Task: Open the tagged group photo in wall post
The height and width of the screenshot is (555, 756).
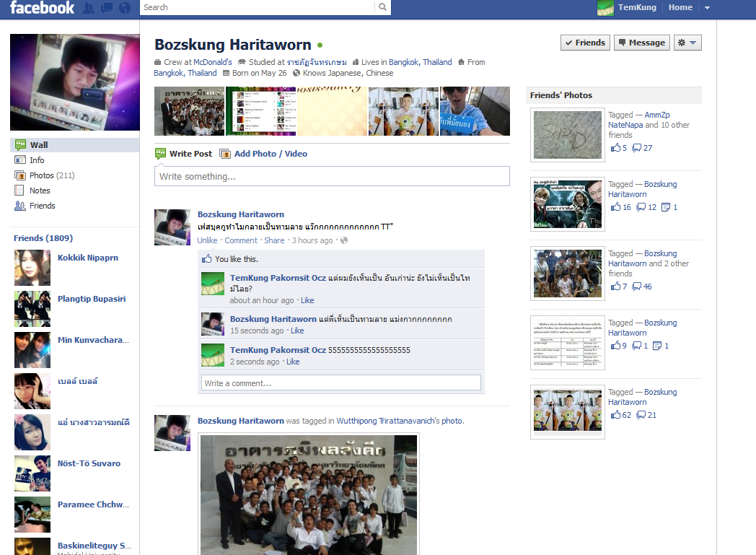Action: point(309,494)
